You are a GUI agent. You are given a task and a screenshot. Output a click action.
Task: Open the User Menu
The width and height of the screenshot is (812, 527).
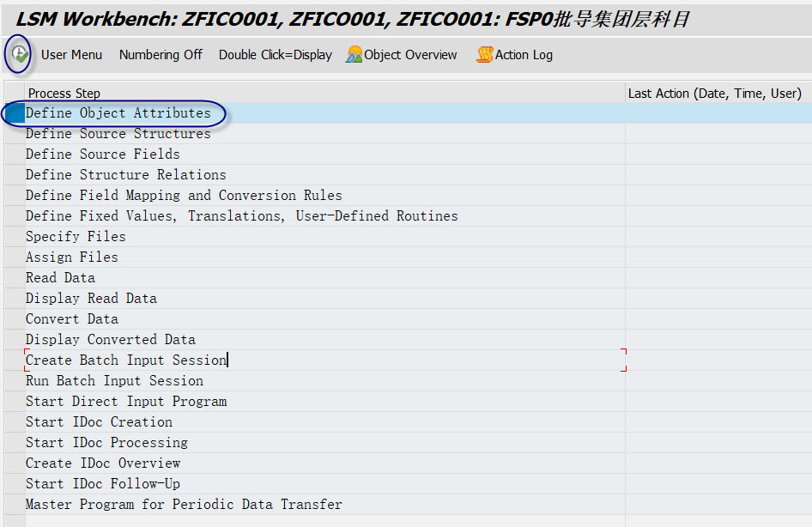[x=71, y=54]
